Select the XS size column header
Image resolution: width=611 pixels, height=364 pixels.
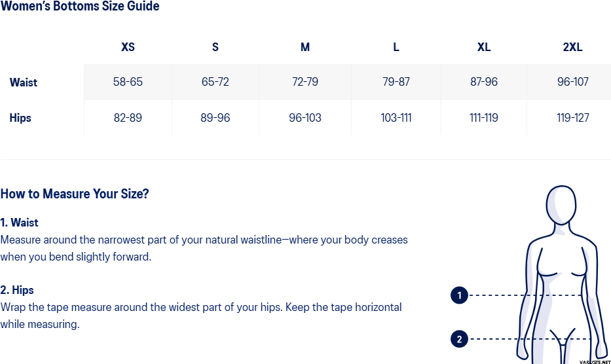click(x=128, y=47)
